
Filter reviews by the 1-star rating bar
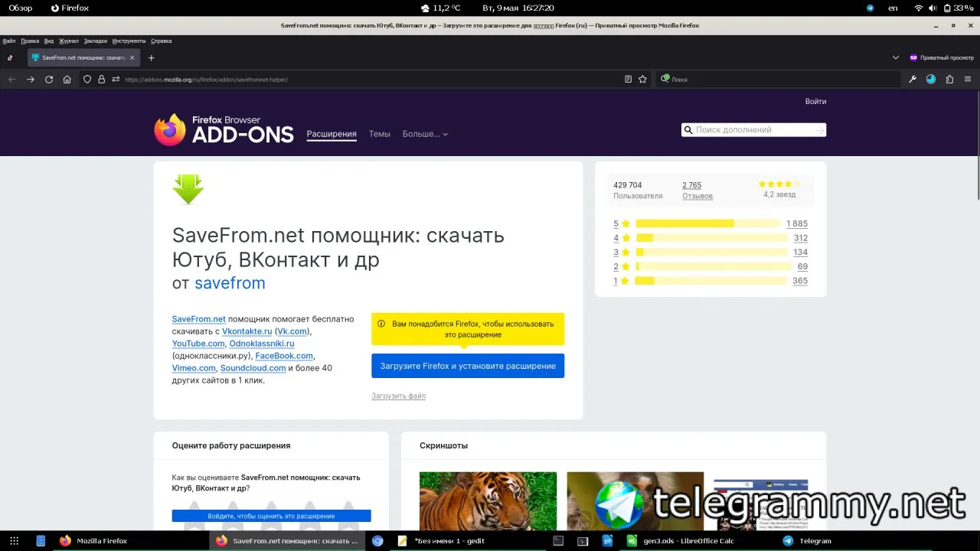[711, 281]
